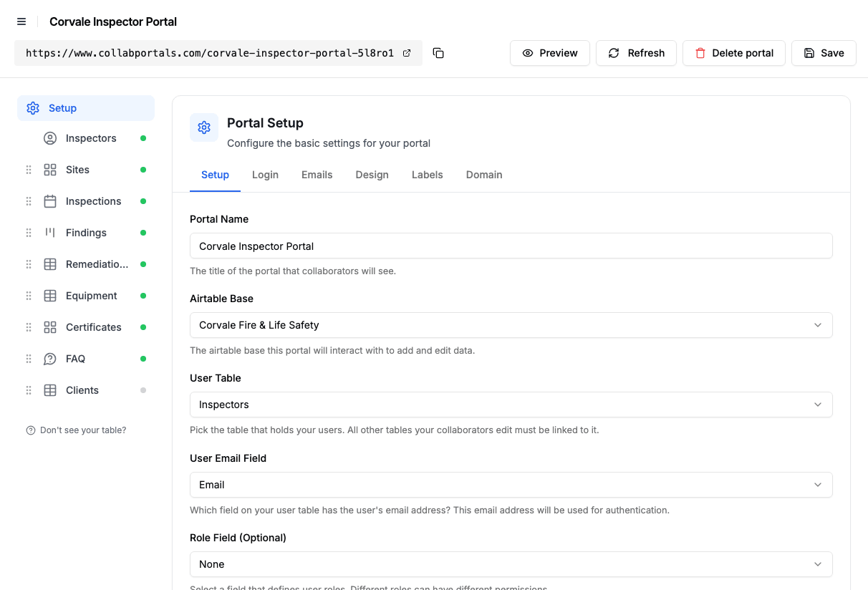Click the Sites grid icon
The image size is (868, 590).
(50, 170)
